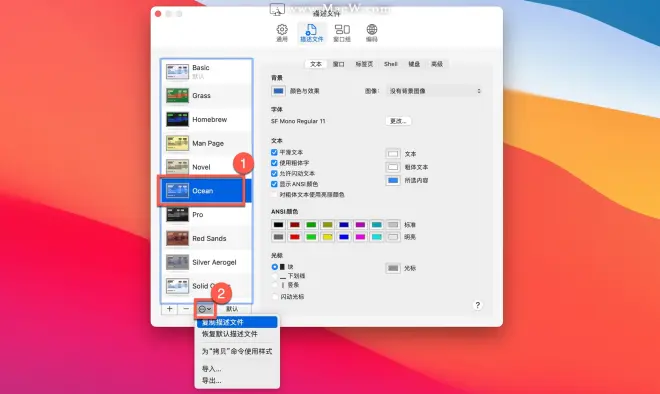
Task: Open the ellipsis action menu below profile list
Action: pos(205,309)
